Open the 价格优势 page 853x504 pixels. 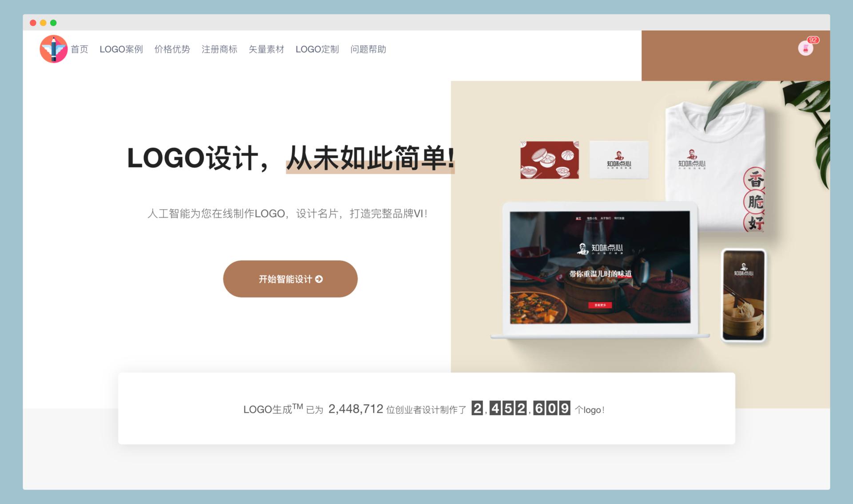pyautogui.click(x=173, y=49)
